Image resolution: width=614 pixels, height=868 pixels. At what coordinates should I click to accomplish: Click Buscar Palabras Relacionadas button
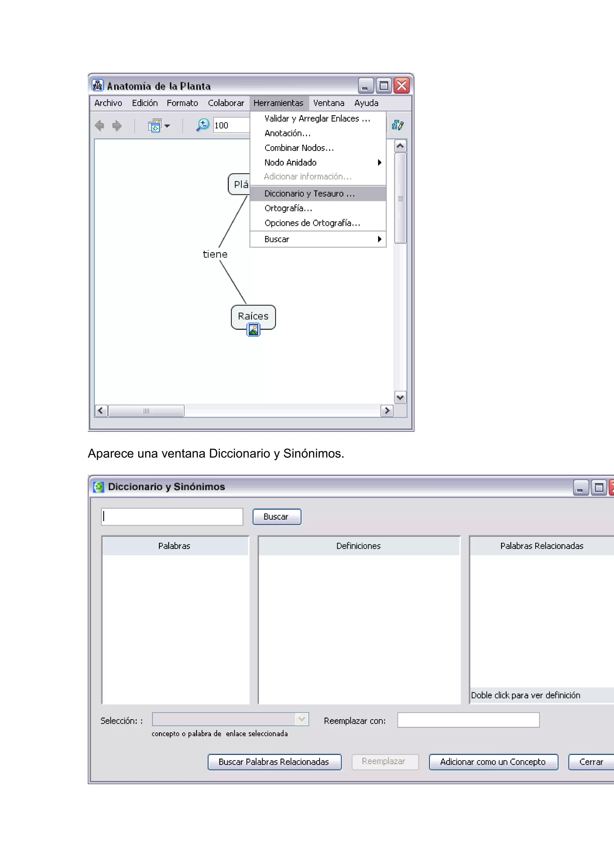(274, 762)
